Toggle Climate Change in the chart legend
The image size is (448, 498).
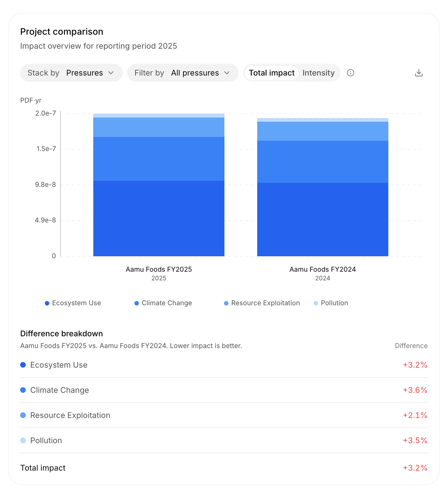pyautogui.click(x=163, y=303)
